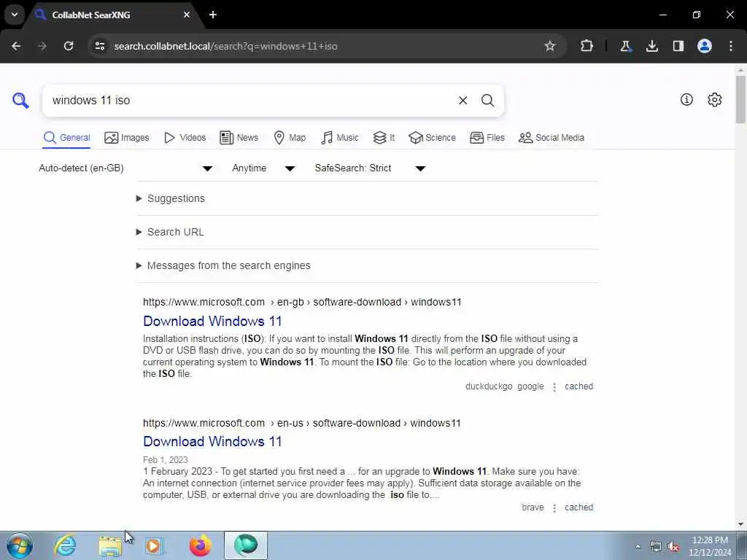
Task: Click the muted volume tray icon
Action: [x=673, y=547]
